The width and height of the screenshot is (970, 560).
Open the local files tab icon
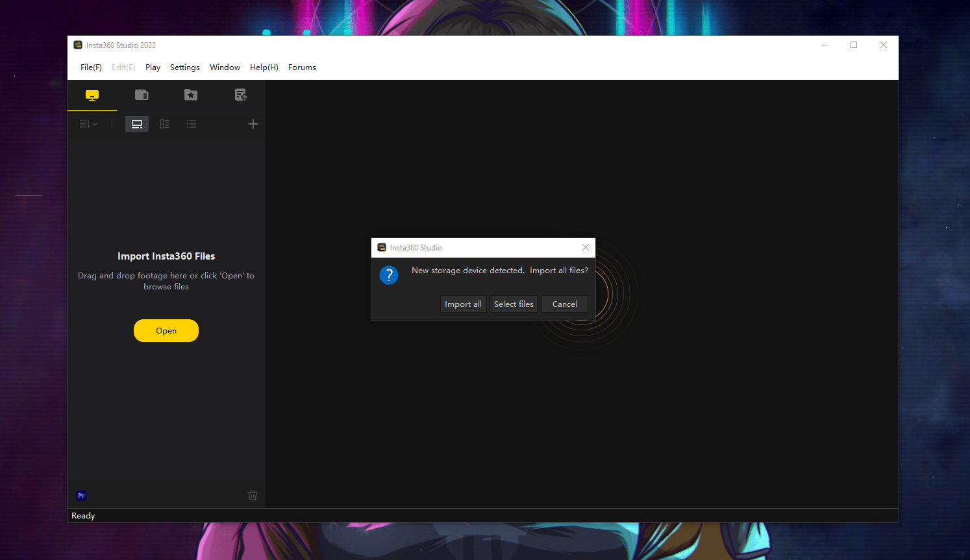pos(92,95)
